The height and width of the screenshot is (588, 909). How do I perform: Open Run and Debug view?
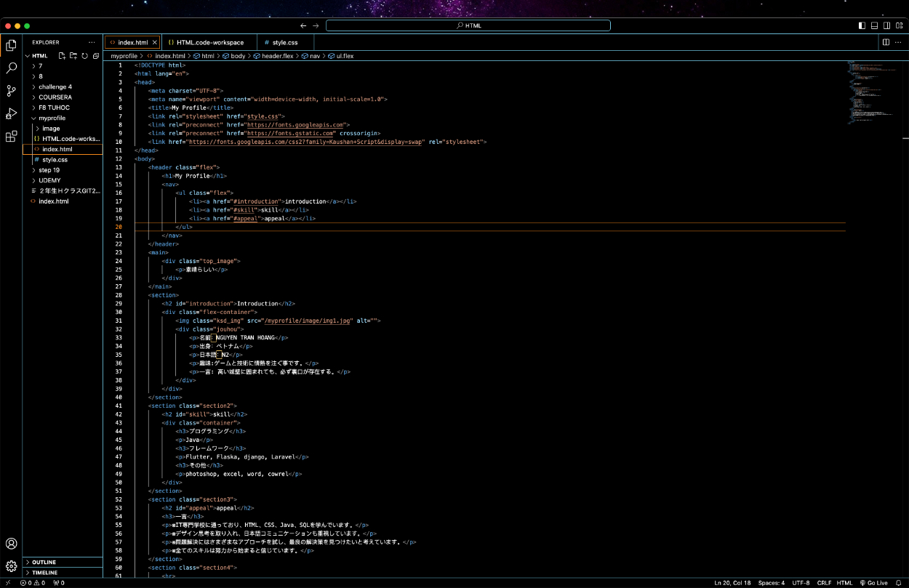(x=11, y=113)
